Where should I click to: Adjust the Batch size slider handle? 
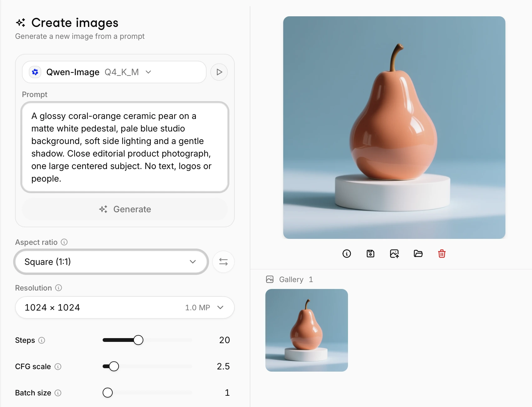pos(108,393)
